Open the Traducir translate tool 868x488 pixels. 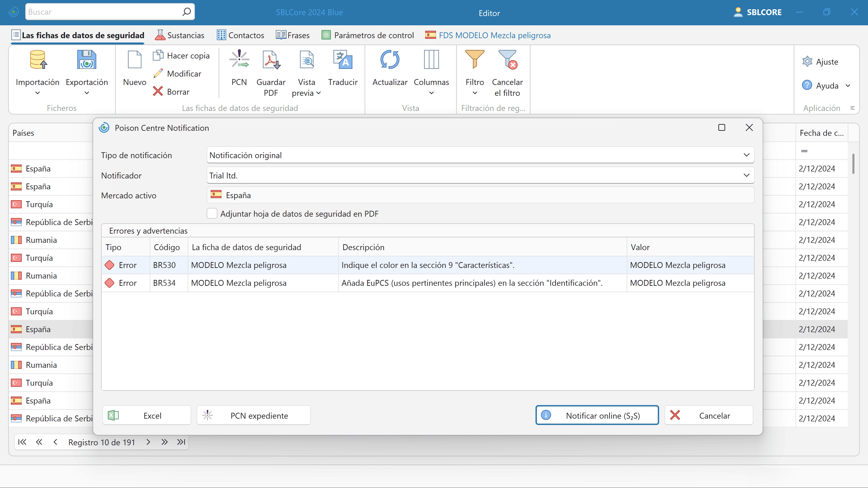pos(343,60)
